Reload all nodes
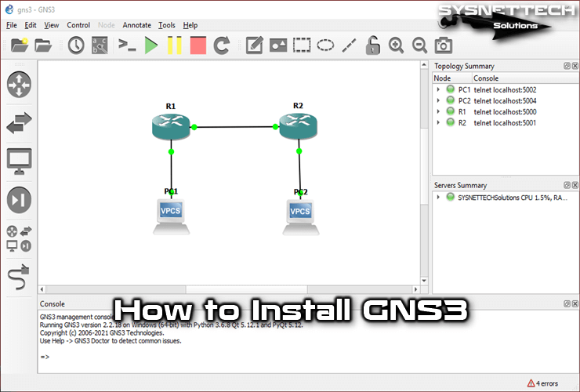This screenshot has height=392, width=580. 222,45
